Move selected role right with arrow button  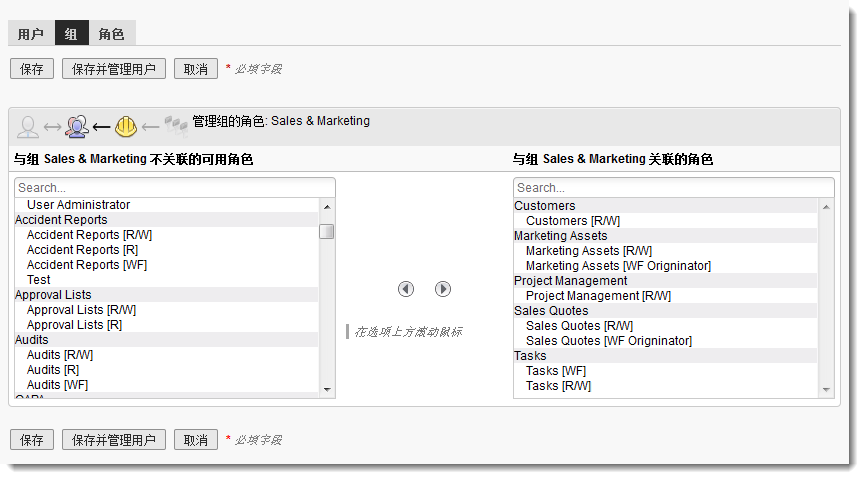(442, 289)
